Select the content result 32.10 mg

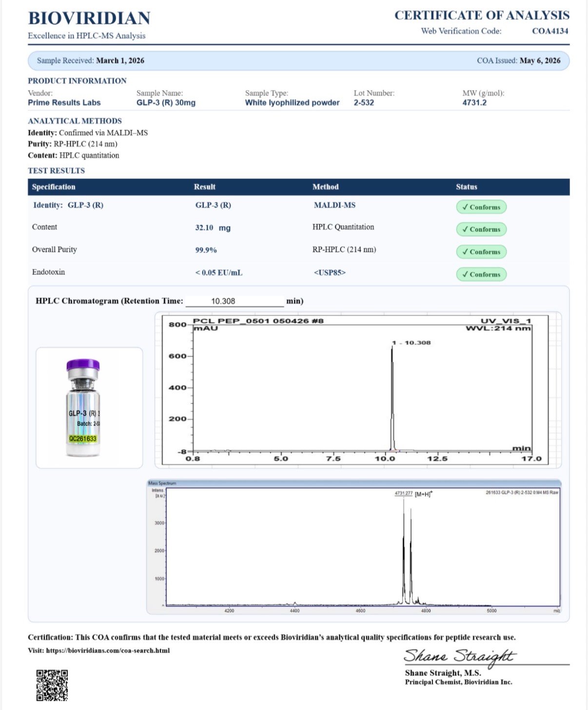click(213, 228)
